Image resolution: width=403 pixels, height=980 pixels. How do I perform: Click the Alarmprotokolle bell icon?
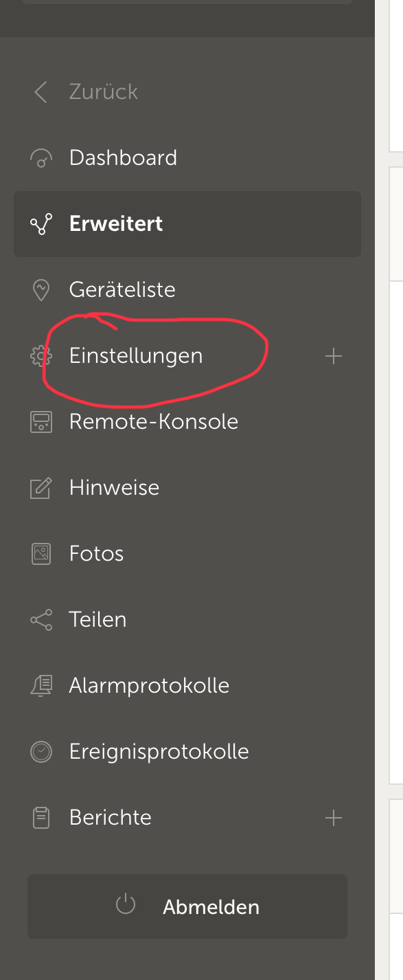41,686
